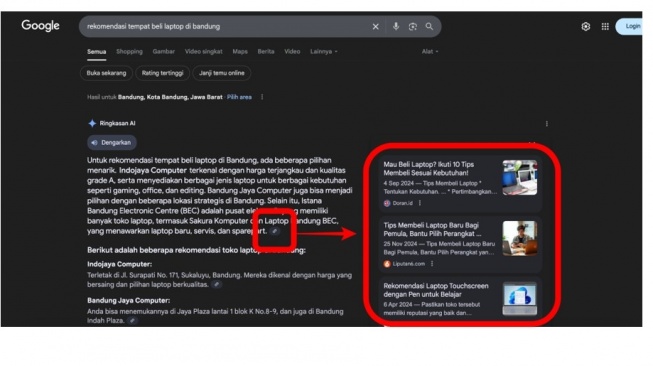Viewport: 653px width, 366px height.
Task: Switch to Gambar tab
Action: (164, 52)
